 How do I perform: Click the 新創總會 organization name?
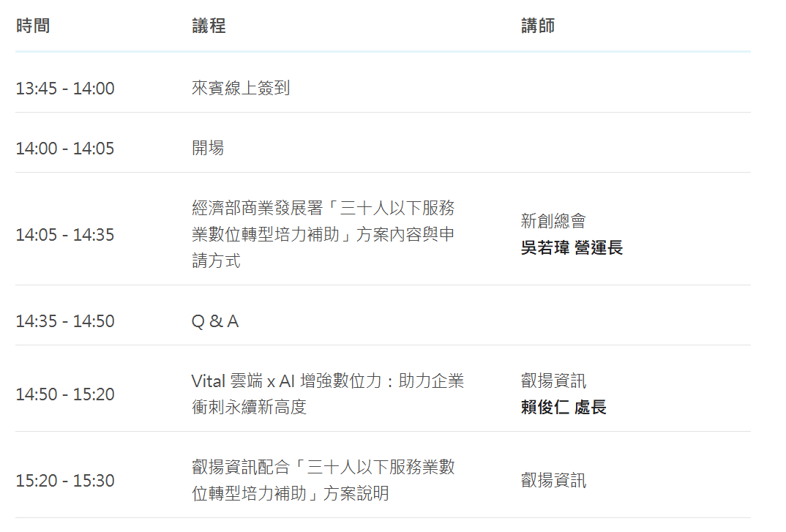click(553, 221)
